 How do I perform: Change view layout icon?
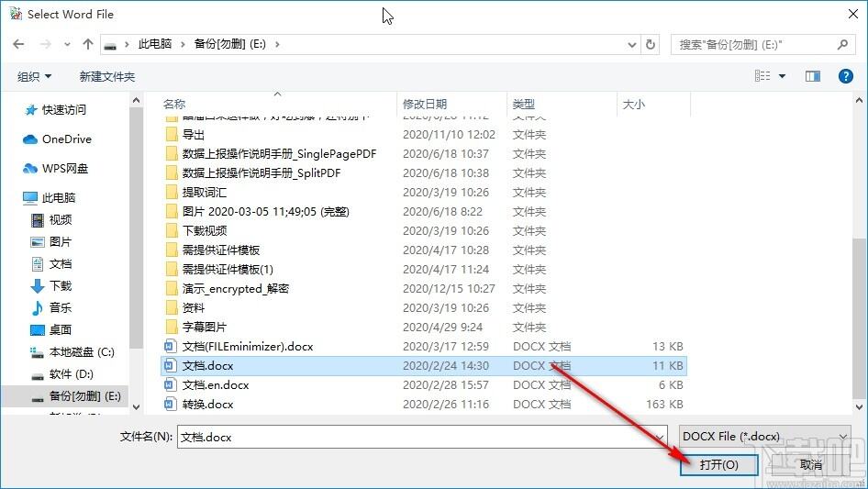coord(762,76)
